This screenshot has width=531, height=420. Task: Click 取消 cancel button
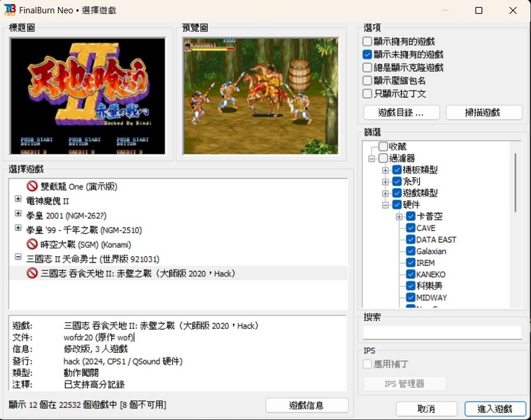coord(426,409)
